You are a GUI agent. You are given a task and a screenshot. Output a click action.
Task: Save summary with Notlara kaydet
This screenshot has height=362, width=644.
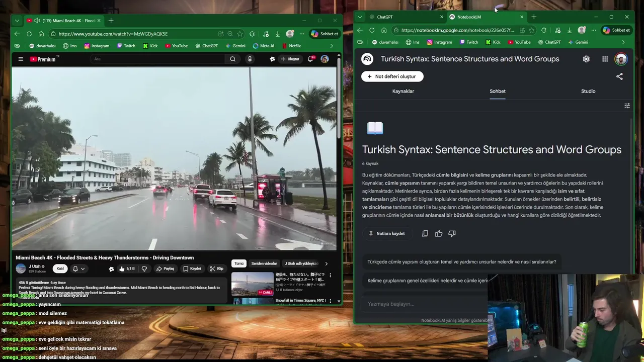pos(386,233)
